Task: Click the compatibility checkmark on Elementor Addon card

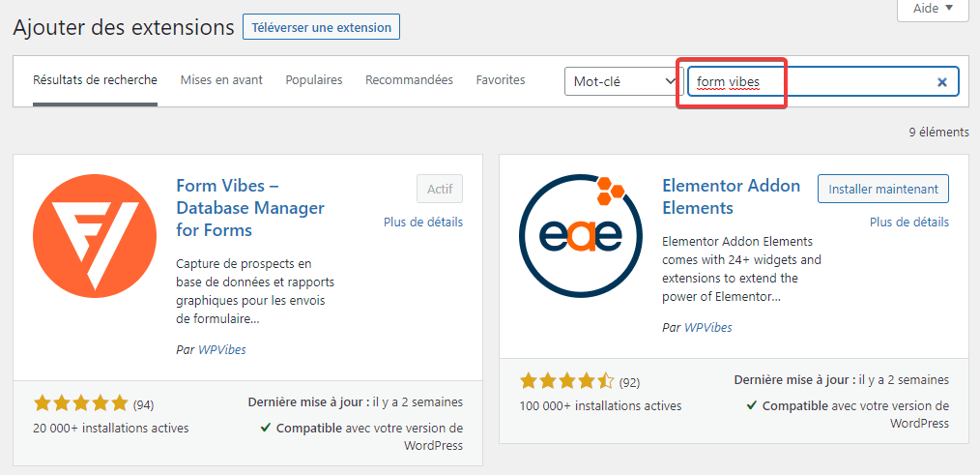Action: [752, 405]
